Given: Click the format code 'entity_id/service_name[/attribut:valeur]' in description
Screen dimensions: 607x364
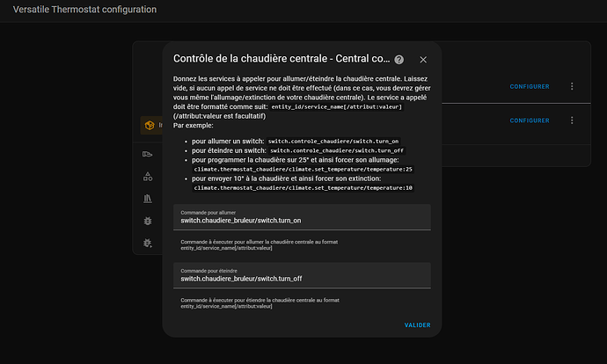Looking at the screenshot, I should point(337,106).
